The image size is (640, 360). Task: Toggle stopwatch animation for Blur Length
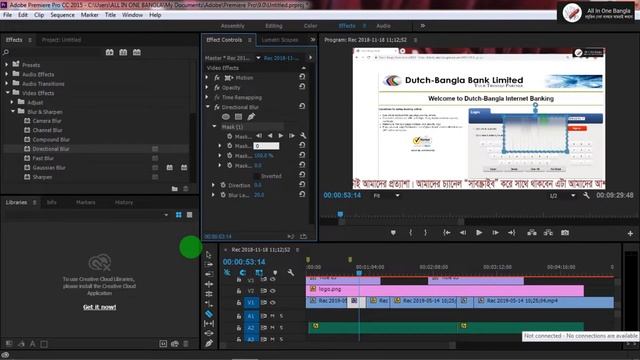pyautogui.click(x=223, y=195)
